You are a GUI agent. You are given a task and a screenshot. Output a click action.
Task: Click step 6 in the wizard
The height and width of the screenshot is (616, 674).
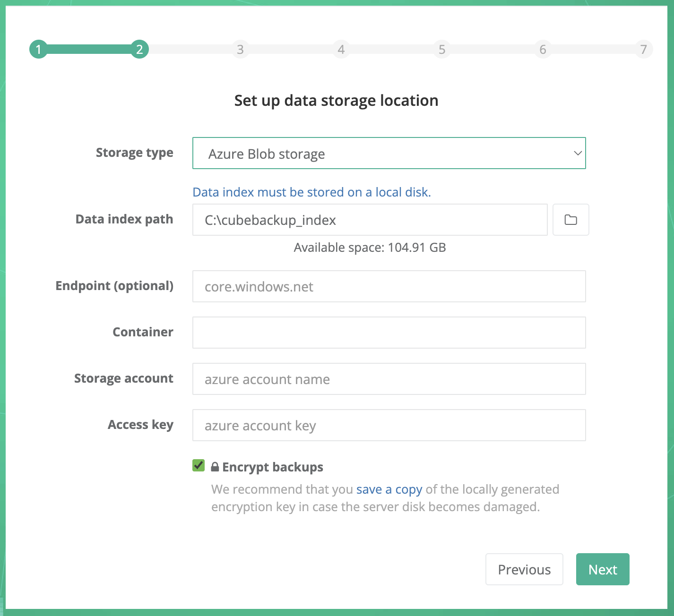point(543,49)
